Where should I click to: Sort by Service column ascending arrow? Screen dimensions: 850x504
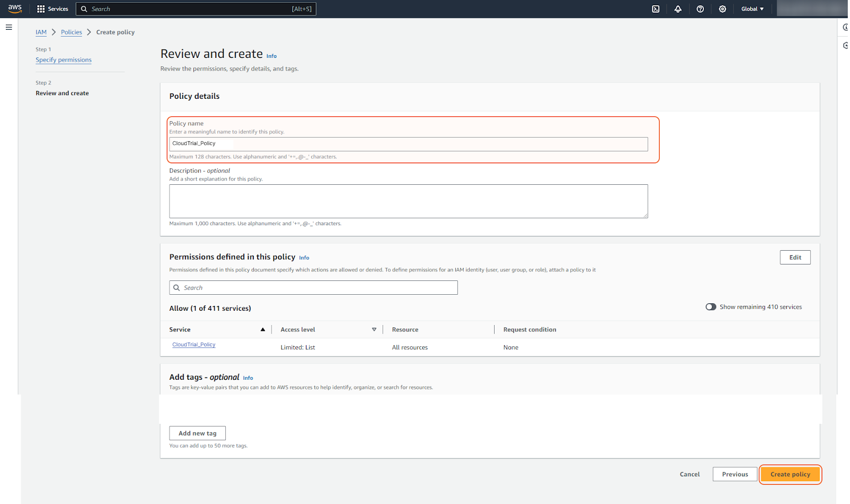pyautogui.click(x=262, y=330)
